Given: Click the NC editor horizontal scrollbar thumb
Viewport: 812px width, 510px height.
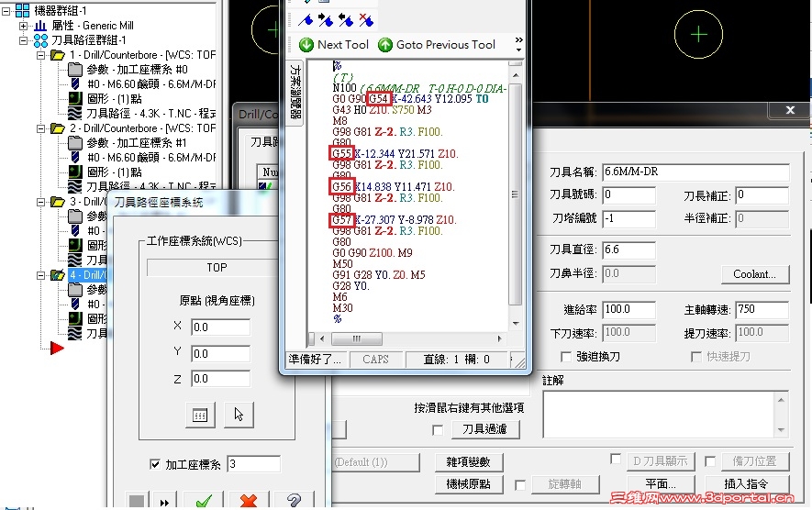Looking at the screenshot, I should (356, 339).
